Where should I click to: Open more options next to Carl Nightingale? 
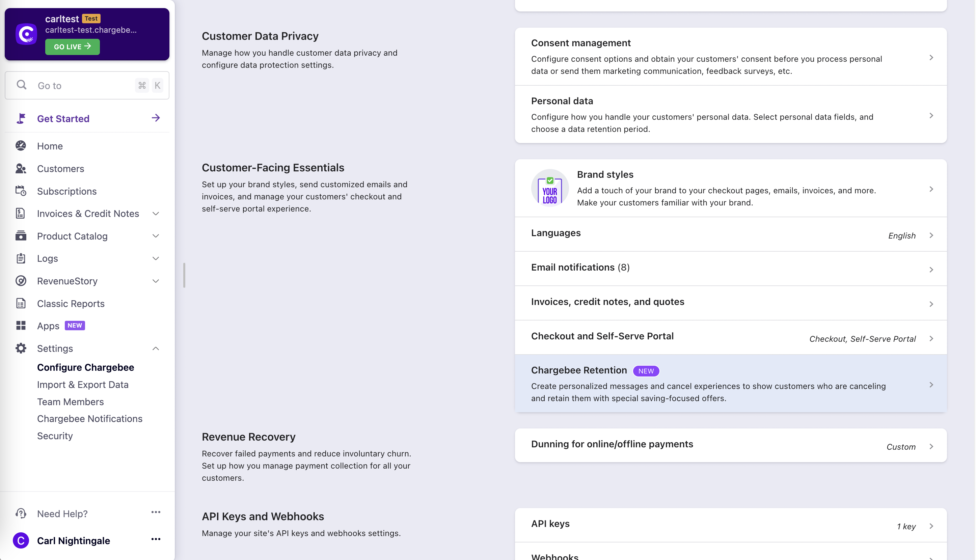[x=156, y=539]
